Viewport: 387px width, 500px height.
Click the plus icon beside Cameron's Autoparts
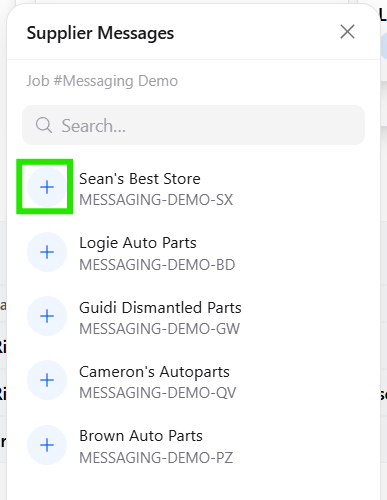coord(47,380)
